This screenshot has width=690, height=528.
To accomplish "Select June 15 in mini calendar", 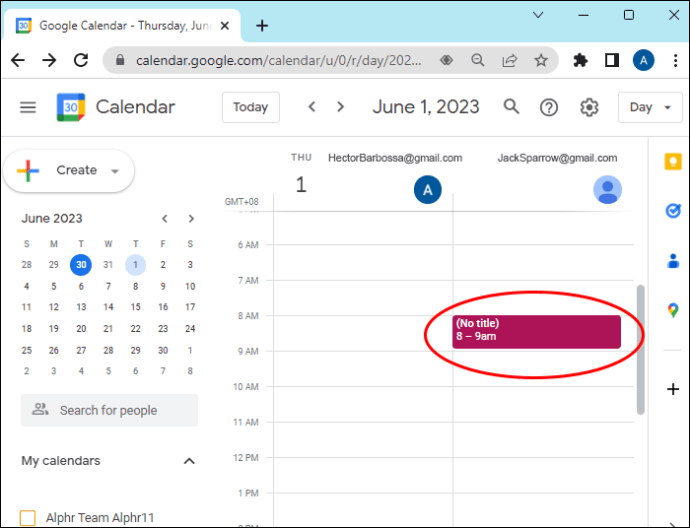I will (x=136, y=307).
